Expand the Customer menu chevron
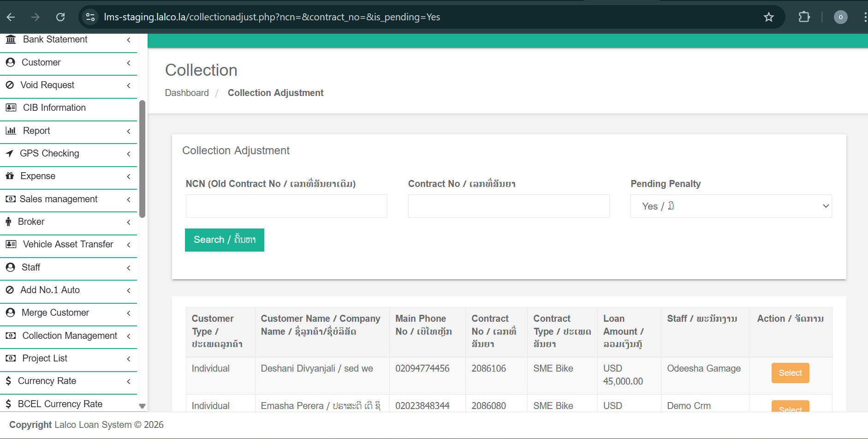 coord(129,63)
